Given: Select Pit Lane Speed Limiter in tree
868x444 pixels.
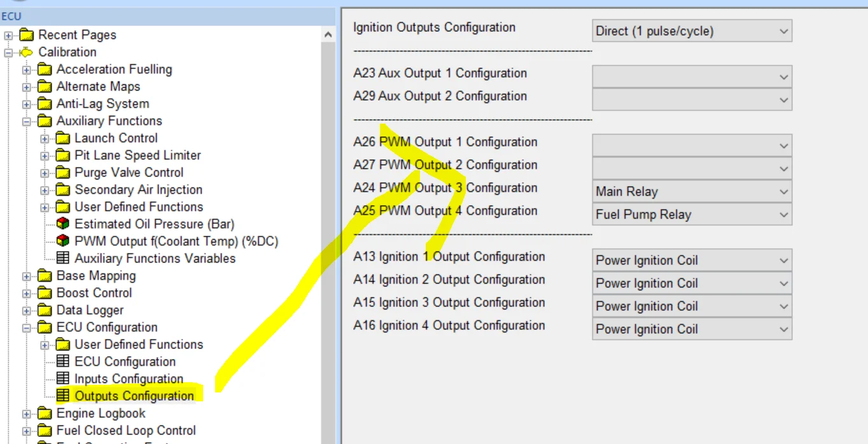Looking at the screenshot, I should [137, 155].
